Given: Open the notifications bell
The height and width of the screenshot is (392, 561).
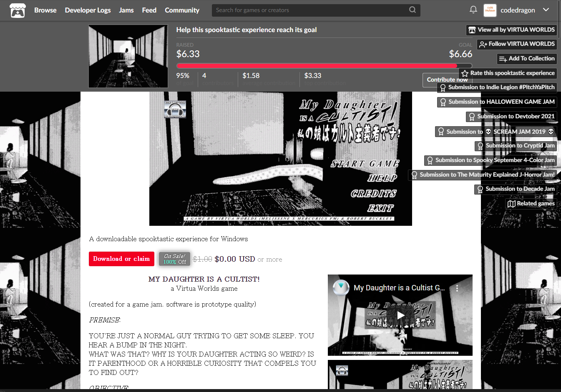Looking at the screenshot, I should pos(473,10).
